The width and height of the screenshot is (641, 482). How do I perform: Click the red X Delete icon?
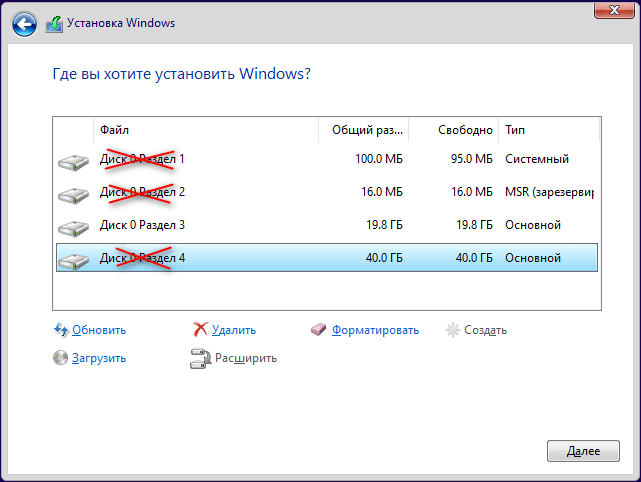coord(200,329)
